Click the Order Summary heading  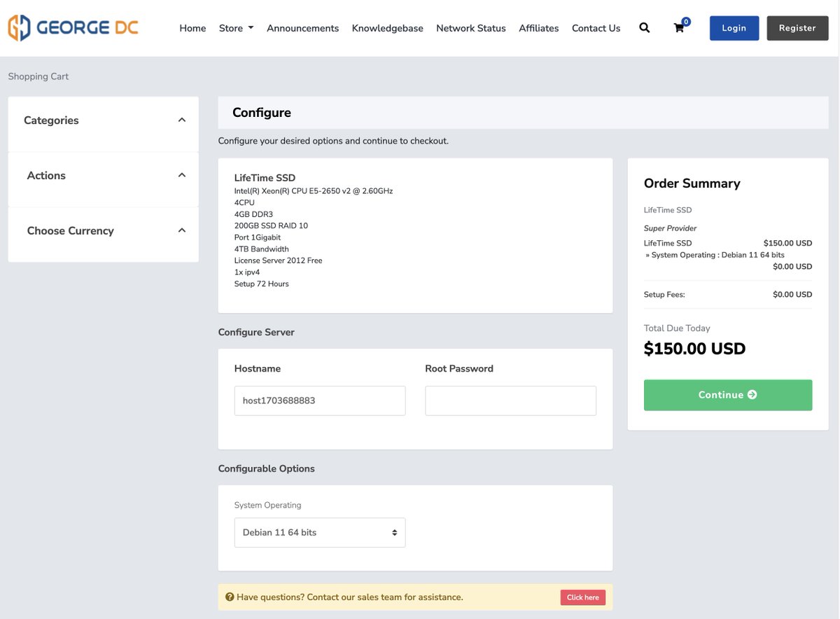click(692, 183)
